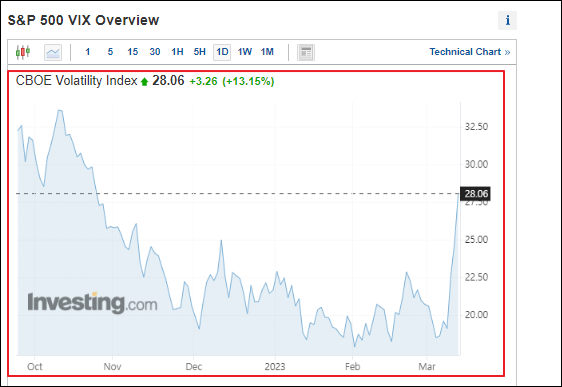Select the 1H interval
The image size is (562, 387).
tap(177, 52)
